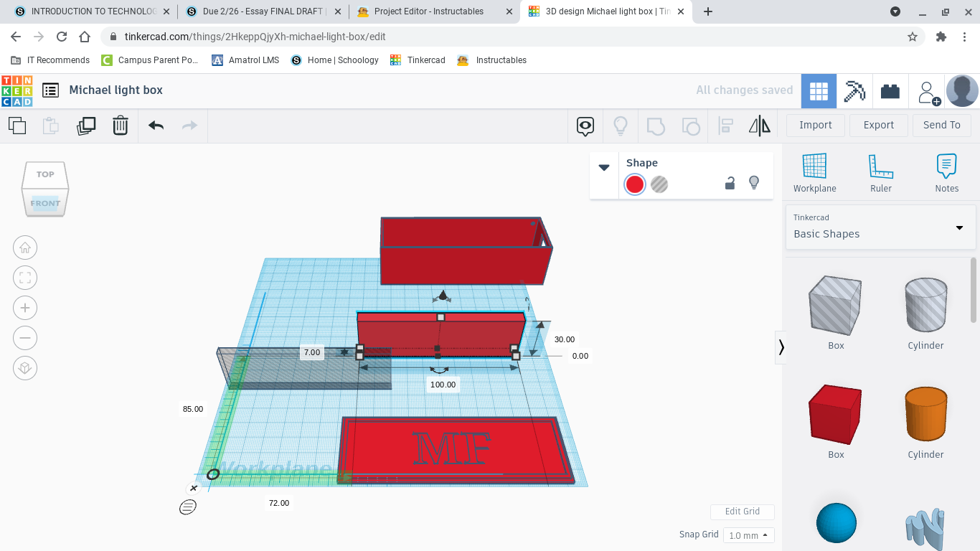
Task: Switch to Due 2/26 Essay Final Draft tab
Action: (263, 11)
